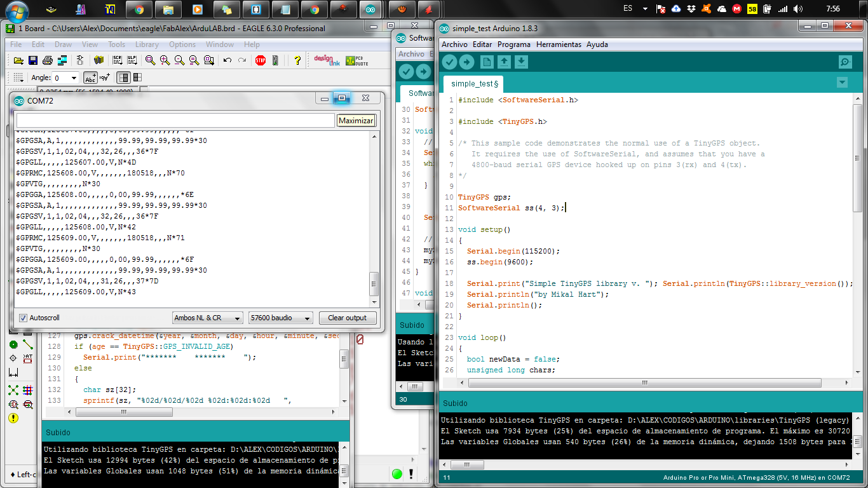Image resolution: width=868 pixels, height=488 pixels.
Task: Toggle the mirrored text button in EAGLE
Action: (104, 78)
